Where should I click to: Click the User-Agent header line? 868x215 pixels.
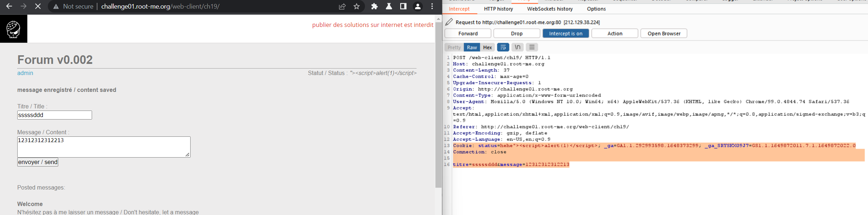pyautogui.click(x=651, y=102)
